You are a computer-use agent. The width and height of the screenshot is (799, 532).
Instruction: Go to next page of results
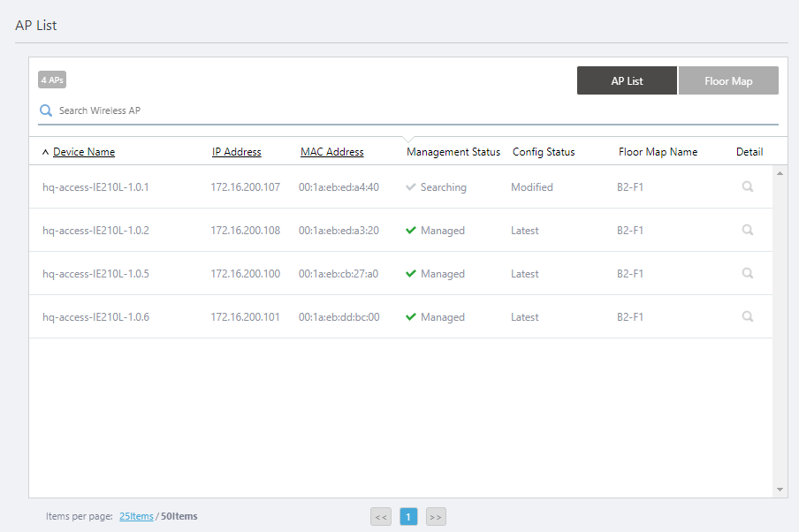coord(436,517)
